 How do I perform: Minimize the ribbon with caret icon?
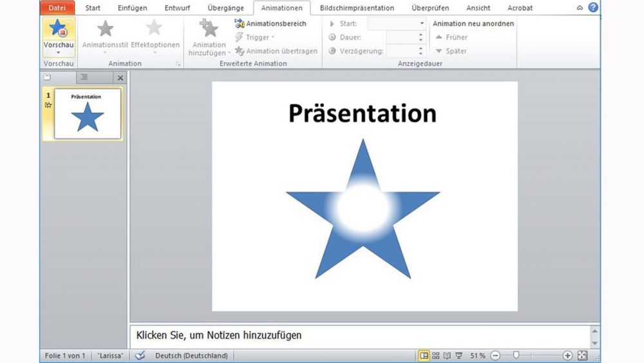[x=580, y=7]
